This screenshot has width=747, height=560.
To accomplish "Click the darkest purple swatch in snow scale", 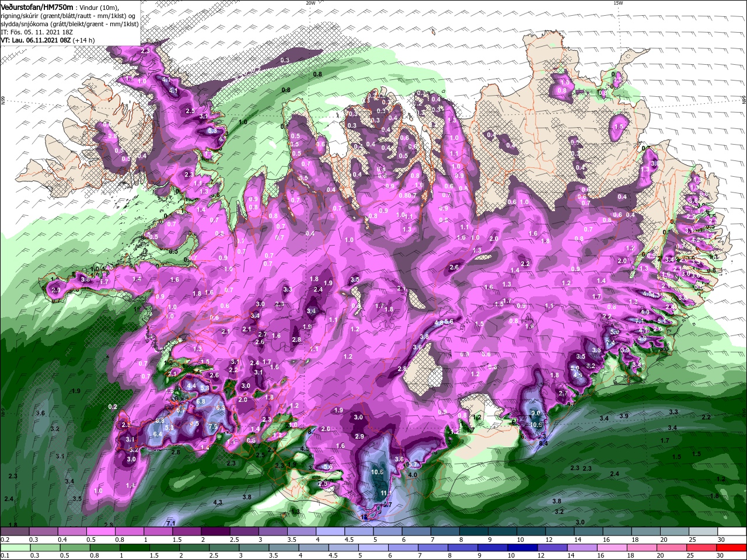I will point(215,533).
